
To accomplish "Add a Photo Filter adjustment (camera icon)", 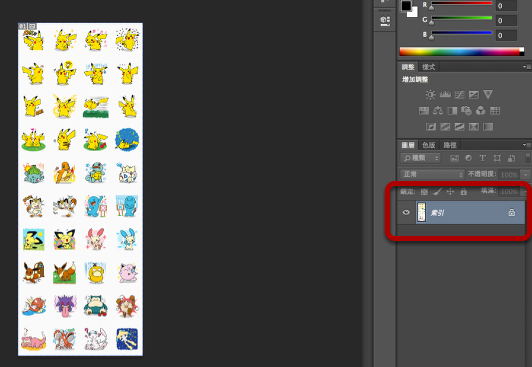I will coord(467,111).
